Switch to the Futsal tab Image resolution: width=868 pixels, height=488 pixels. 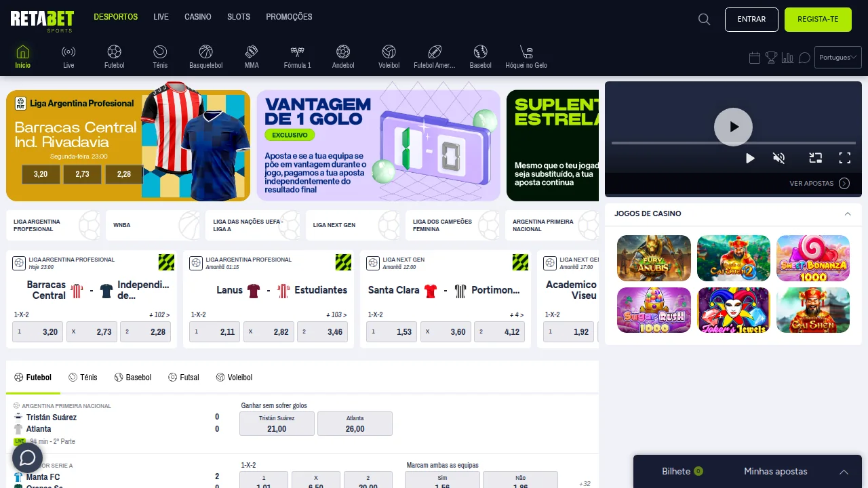184,378
